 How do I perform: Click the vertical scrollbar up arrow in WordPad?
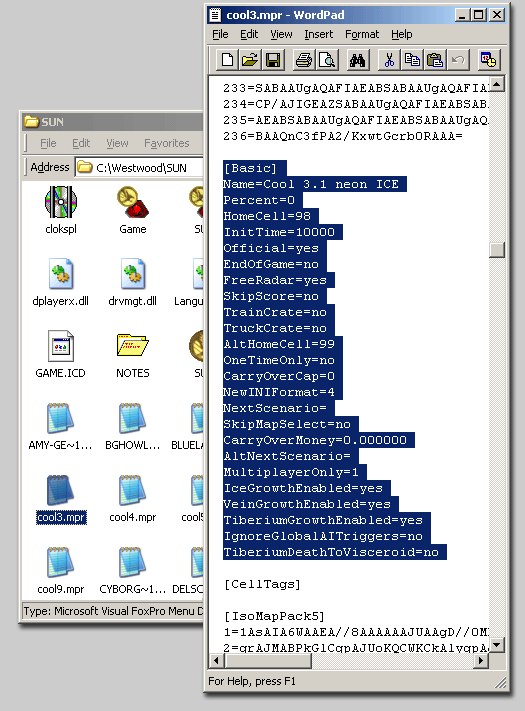click(497, 84)
